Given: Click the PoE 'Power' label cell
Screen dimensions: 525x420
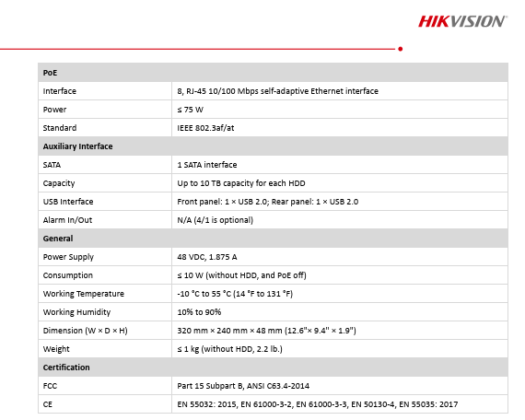Looking at the screenshot, I should [105, 110].
